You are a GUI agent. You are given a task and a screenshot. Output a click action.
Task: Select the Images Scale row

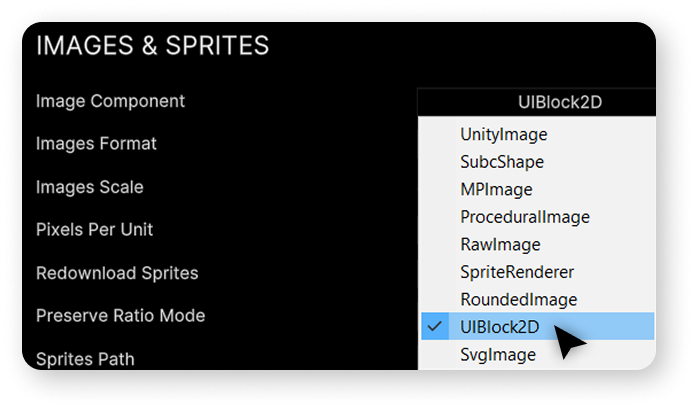[x=90, y=187]
